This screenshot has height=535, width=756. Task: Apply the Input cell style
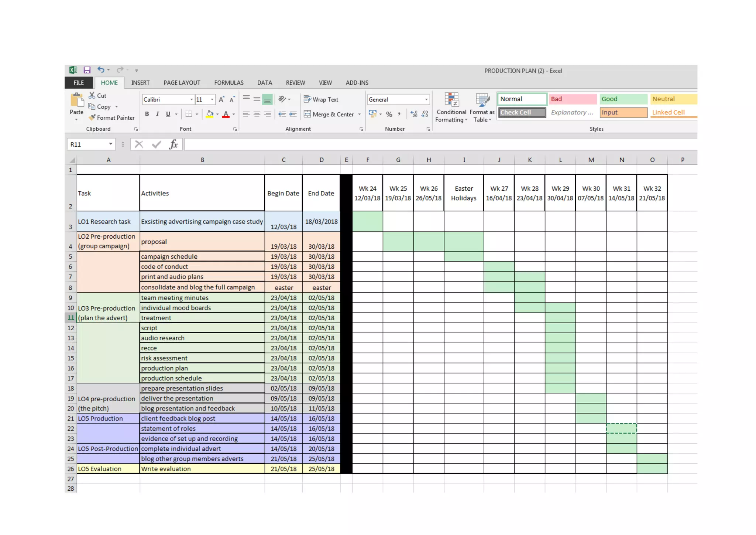(623, 112)
